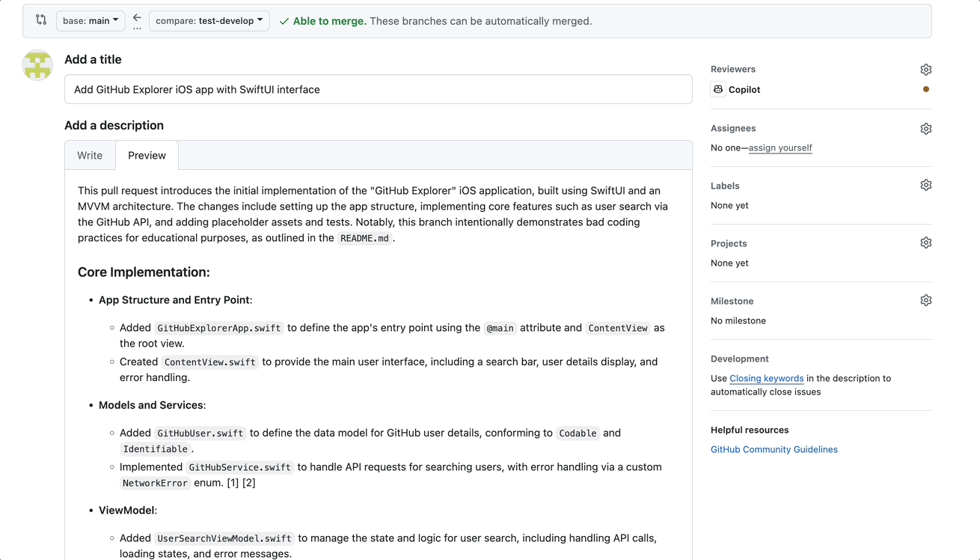Click the orange pending status dot

[926, 89]
